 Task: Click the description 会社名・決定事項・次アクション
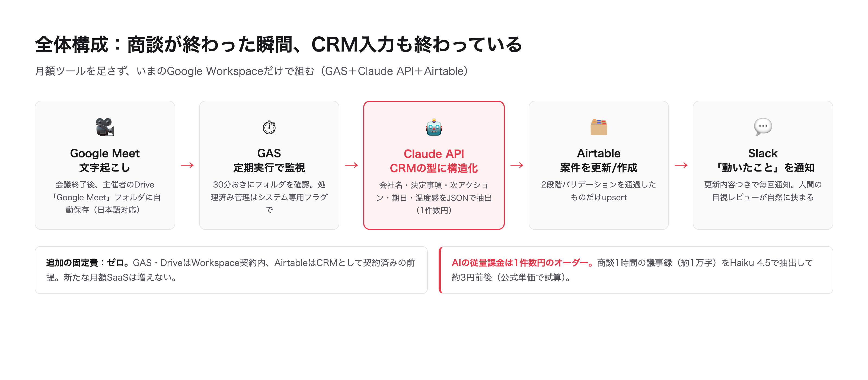434,198
